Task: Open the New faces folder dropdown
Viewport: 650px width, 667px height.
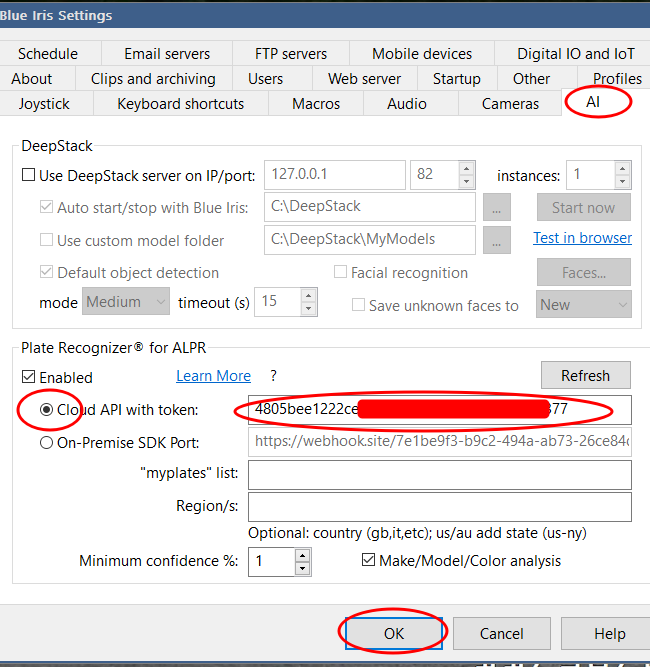Action: (584, 304)
